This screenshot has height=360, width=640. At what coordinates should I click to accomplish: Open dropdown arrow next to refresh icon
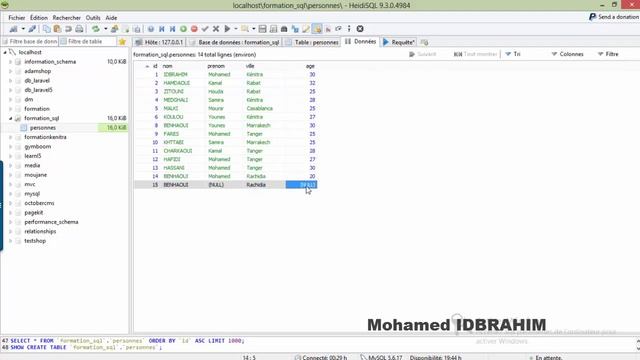coord(105,29)
